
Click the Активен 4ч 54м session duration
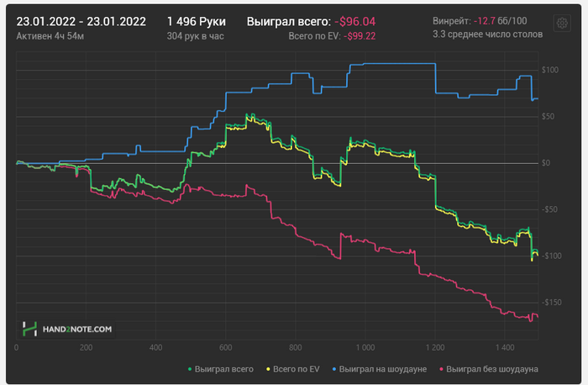coord(53,36)
